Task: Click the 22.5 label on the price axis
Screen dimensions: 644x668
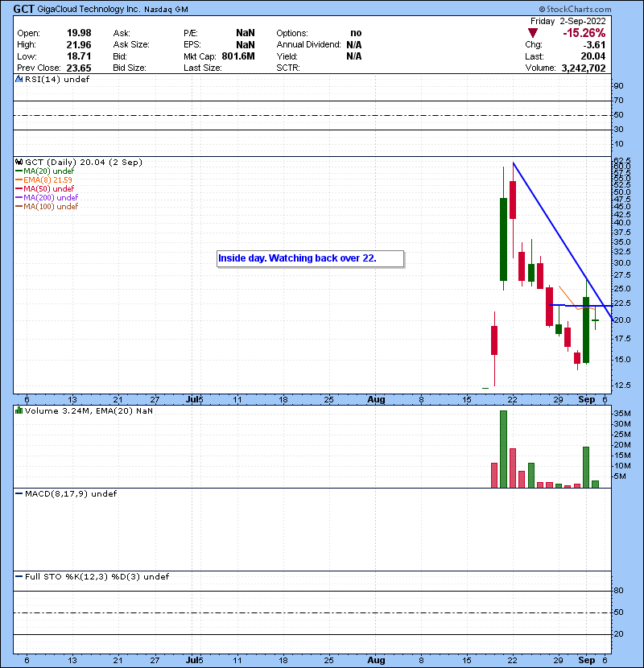Action: tap(621, 303)
